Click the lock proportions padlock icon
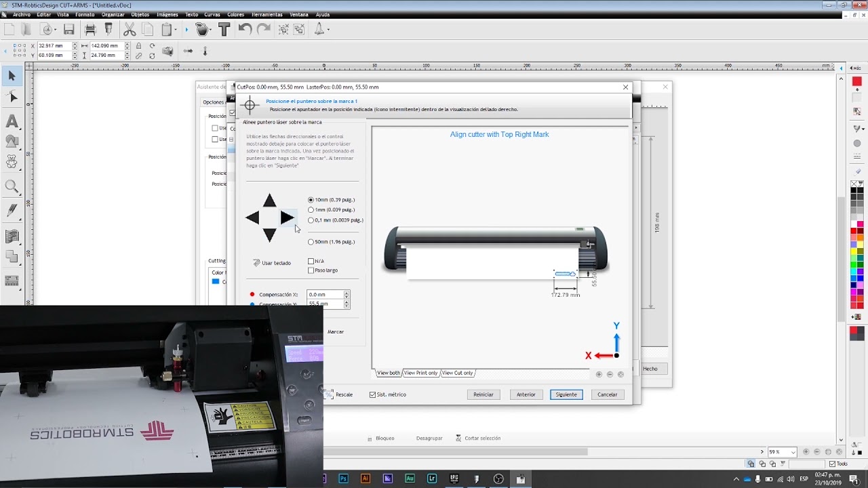This screenshot has height=488, width=868. coord(139,45)
